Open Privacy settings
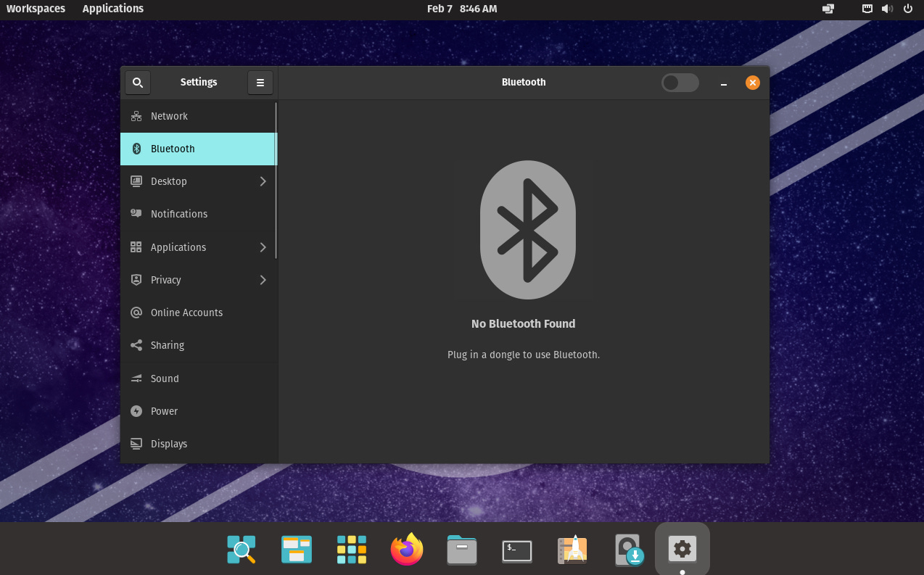 (198, 280)
